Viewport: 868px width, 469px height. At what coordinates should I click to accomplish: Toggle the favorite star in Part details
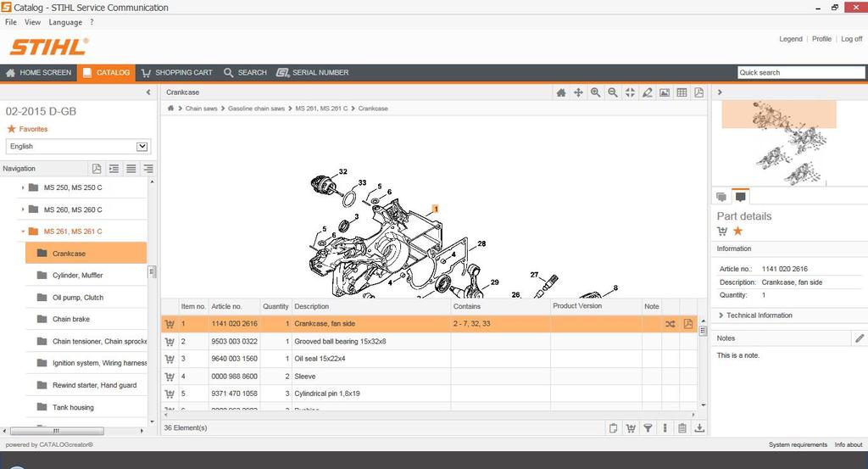click(x=738, y=231)
